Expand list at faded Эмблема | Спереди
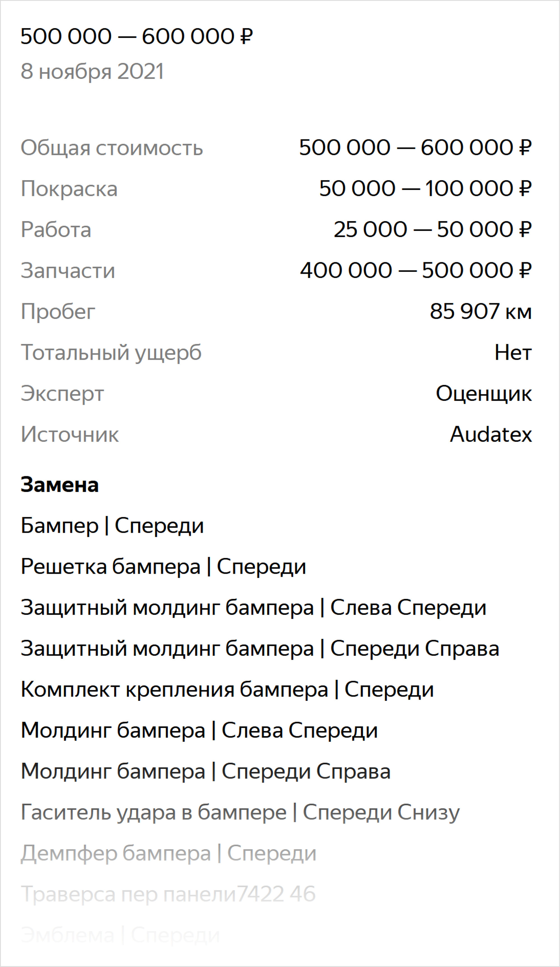Image resolution: width=560 pixels, height=967 pixels. click(120, 936)
